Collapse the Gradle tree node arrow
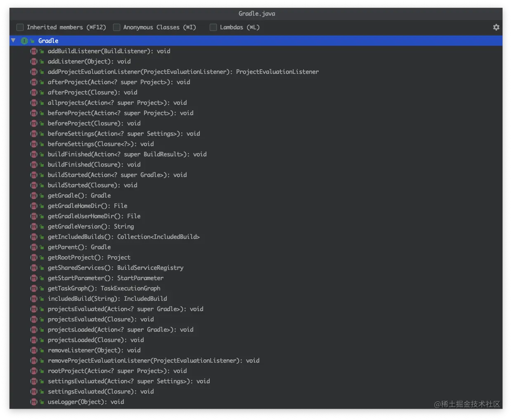512x420 pixels. coord(14,40)
